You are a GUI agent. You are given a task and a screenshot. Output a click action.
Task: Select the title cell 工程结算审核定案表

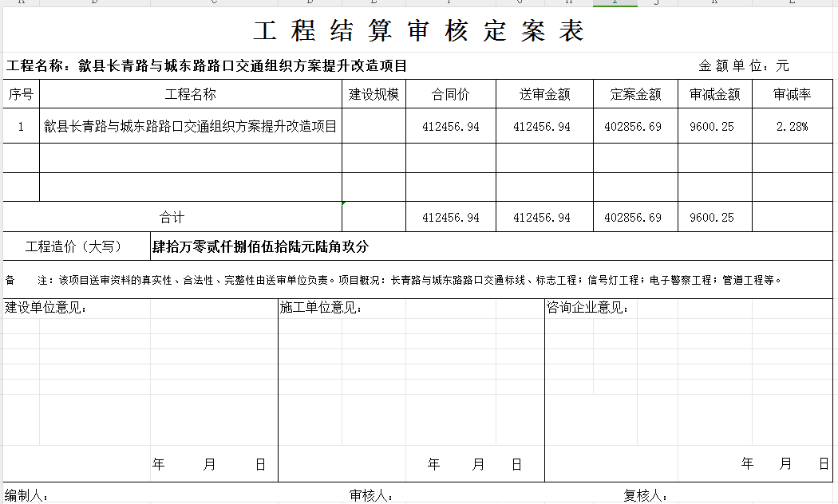click(x=419, y=31)
